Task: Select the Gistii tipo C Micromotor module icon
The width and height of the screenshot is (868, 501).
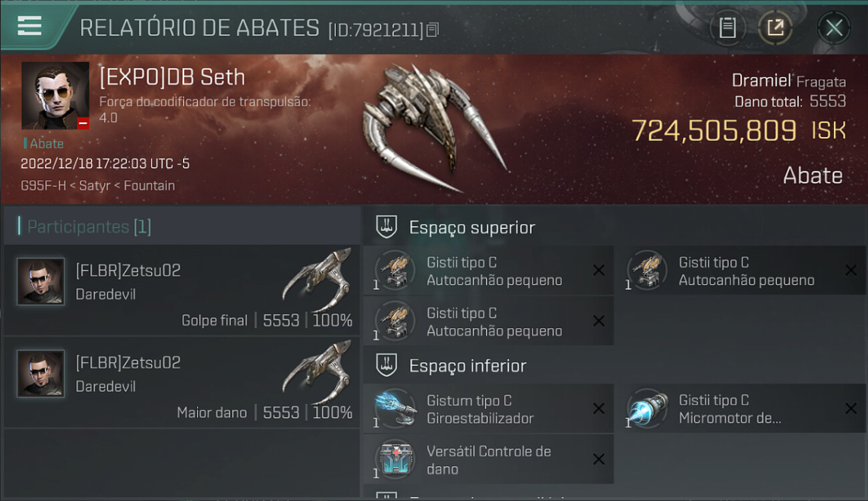Action: click(647, 409)
